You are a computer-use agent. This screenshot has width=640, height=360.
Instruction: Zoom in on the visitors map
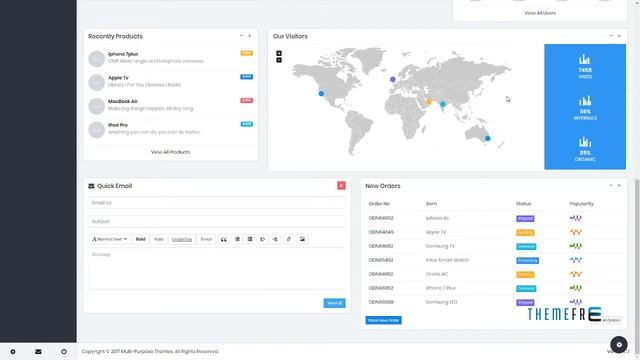tap(279, 53)
